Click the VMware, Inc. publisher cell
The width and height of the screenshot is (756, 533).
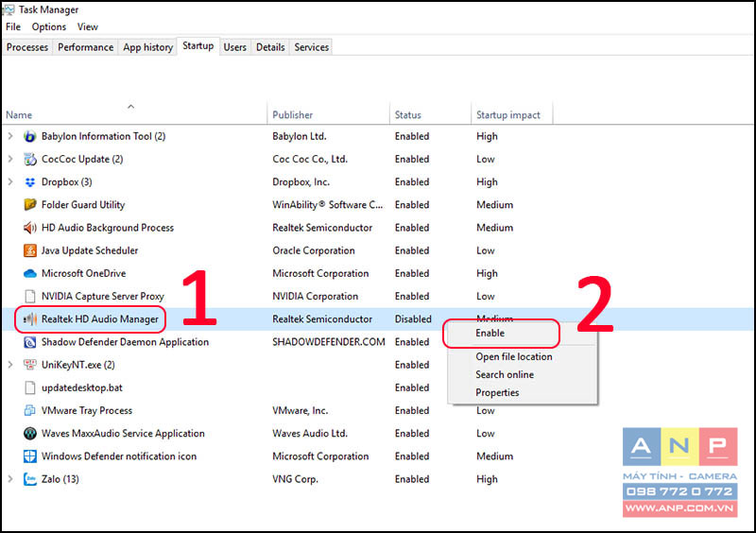[300, 411]
